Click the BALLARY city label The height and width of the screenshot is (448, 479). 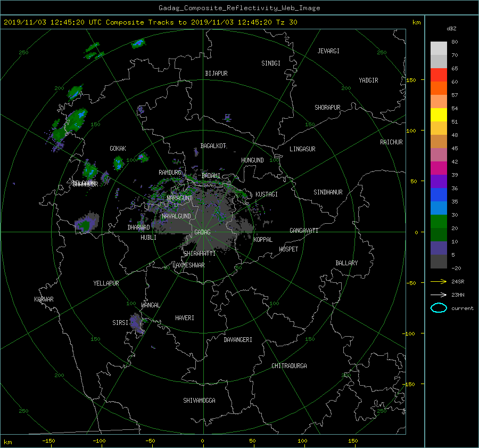pyautogui.click(x=346, y=263)
